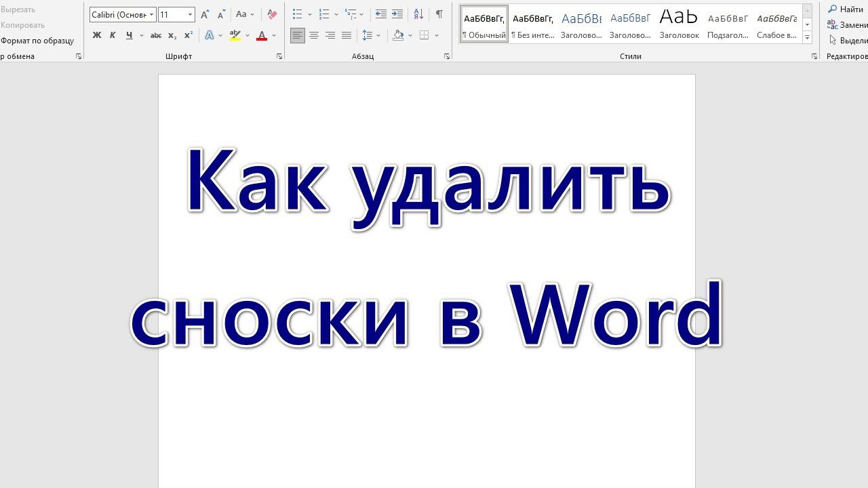This screenshot has width=868, height=488.
Task: Apply text effects with the outlined A icon
Action: 210,35
